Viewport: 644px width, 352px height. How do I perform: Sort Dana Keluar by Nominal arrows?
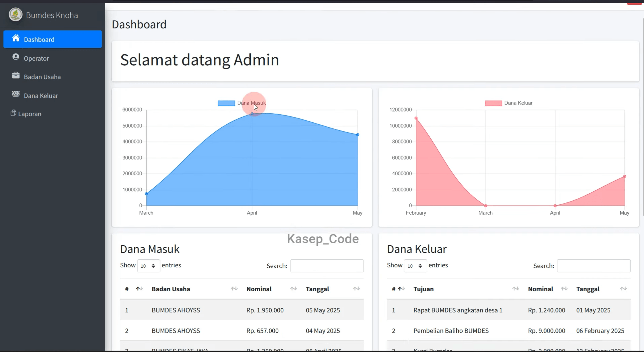pos(564,289)
